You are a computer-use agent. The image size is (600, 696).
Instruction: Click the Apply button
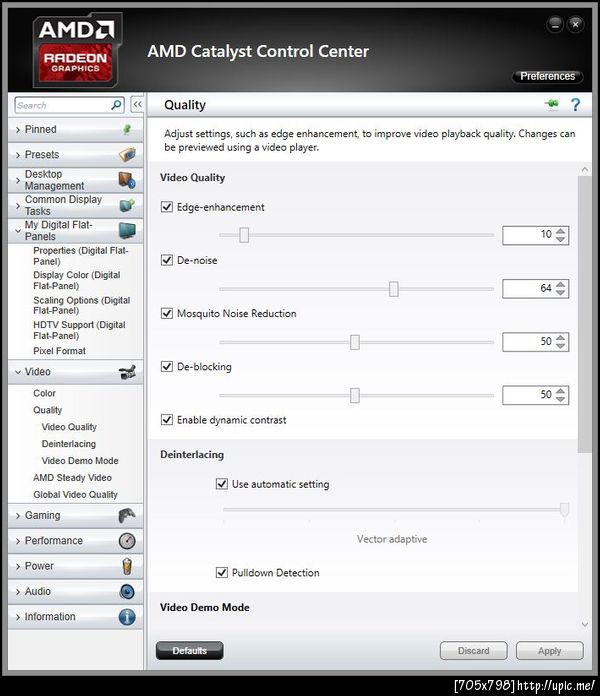click(549, 651)
